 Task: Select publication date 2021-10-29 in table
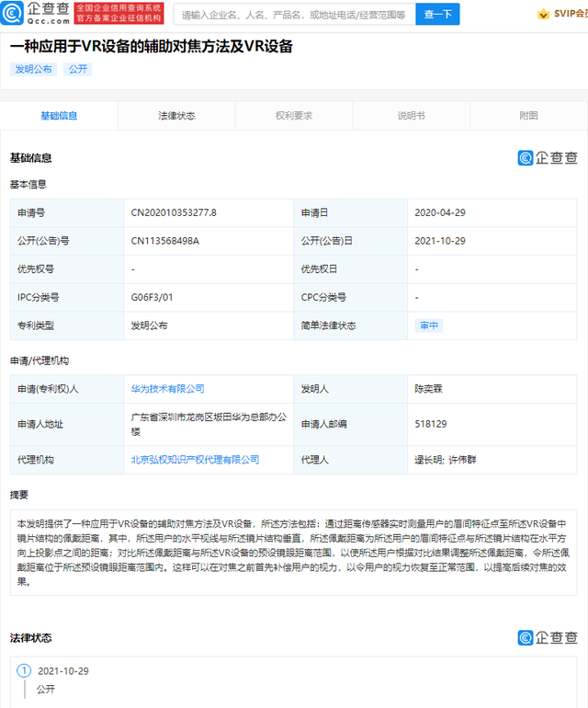tap(440, 241)
